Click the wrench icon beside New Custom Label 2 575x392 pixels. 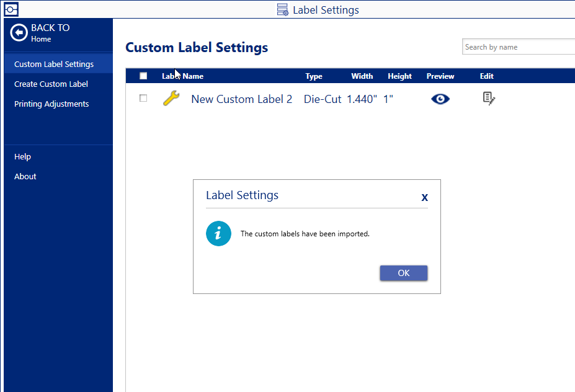171,98
